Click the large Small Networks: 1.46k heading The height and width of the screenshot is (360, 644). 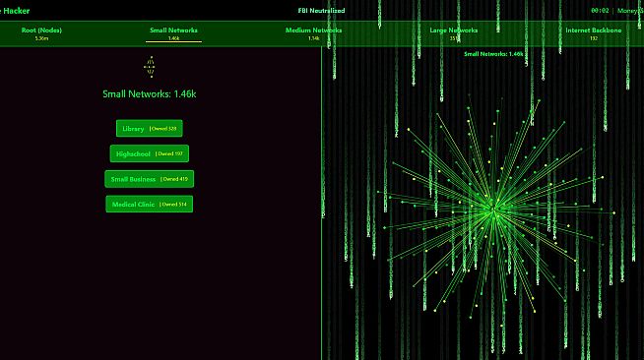149,93
